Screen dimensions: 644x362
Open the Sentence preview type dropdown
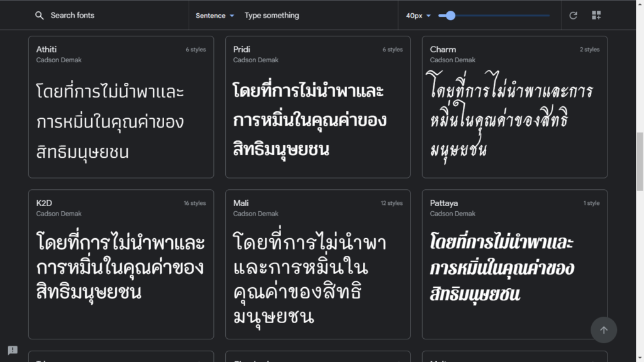pyautogui.click(x=214, y=16)
